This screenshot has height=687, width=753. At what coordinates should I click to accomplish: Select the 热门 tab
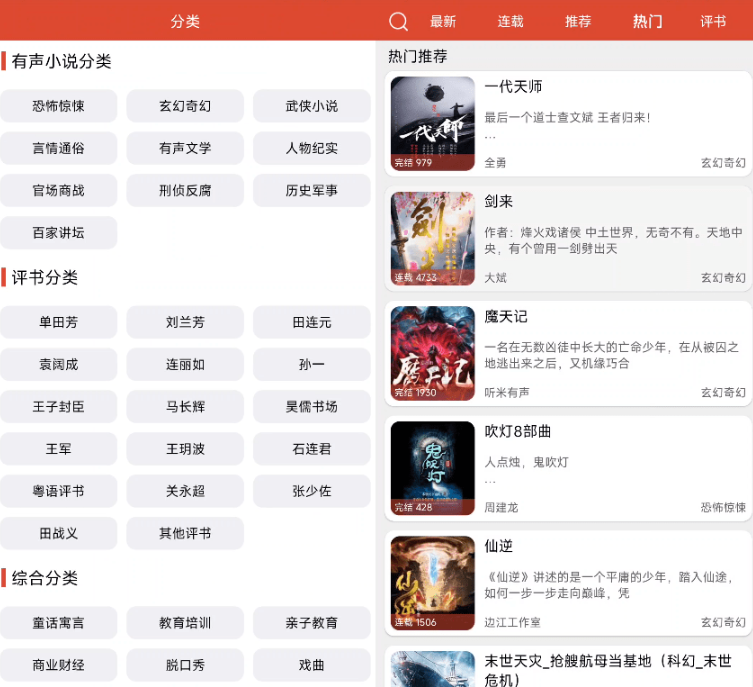647,21
